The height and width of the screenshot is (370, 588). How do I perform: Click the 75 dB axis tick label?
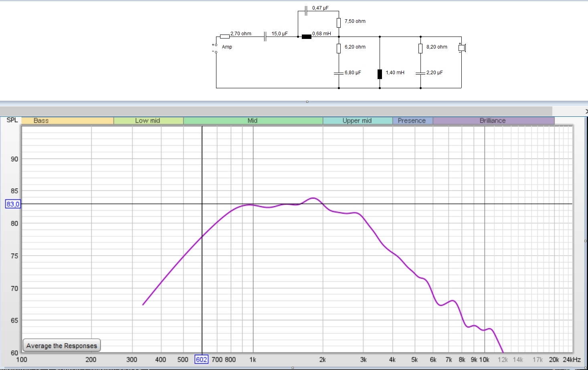[14, 256]
